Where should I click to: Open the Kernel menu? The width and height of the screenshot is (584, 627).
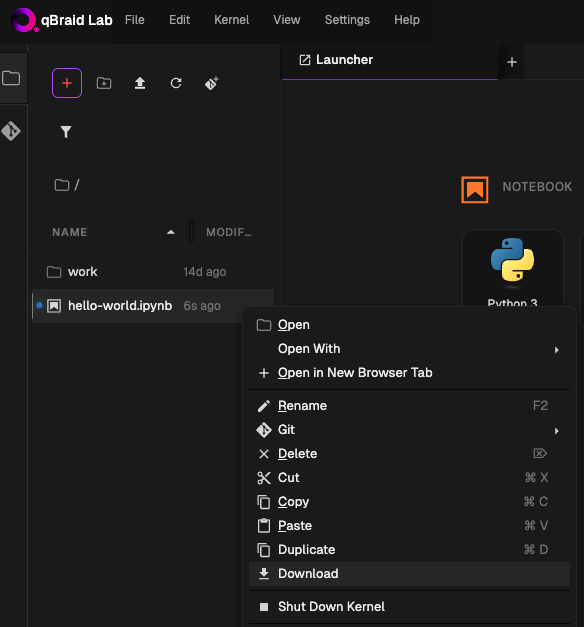(231, 20)
